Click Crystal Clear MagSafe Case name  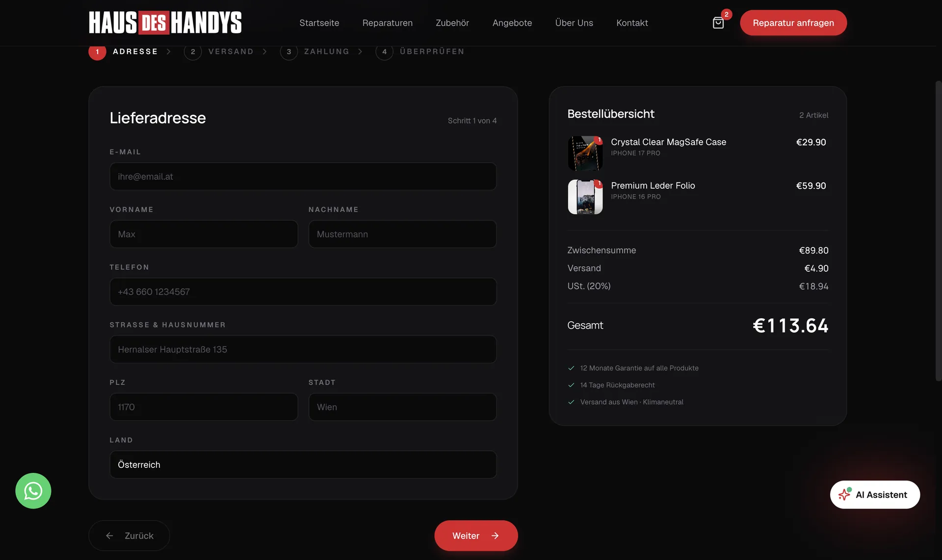pyautogui.click(x=668, y=142)
